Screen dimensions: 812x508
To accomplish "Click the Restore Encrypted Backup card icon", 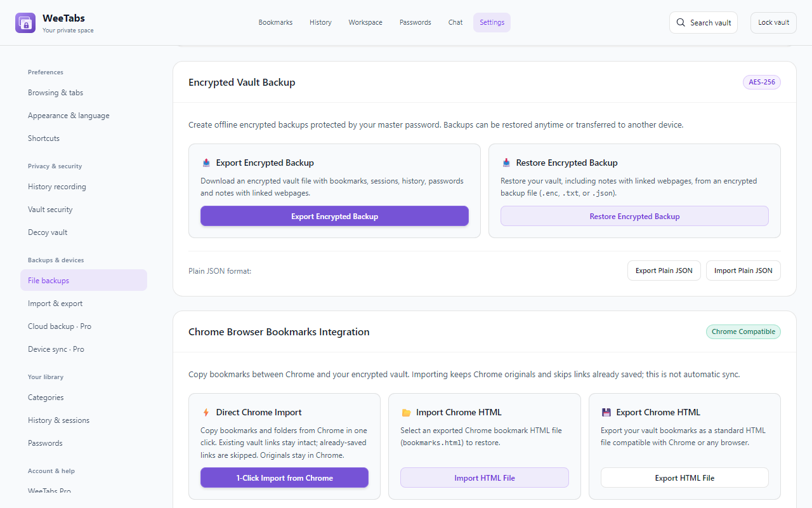I will 506,163.
